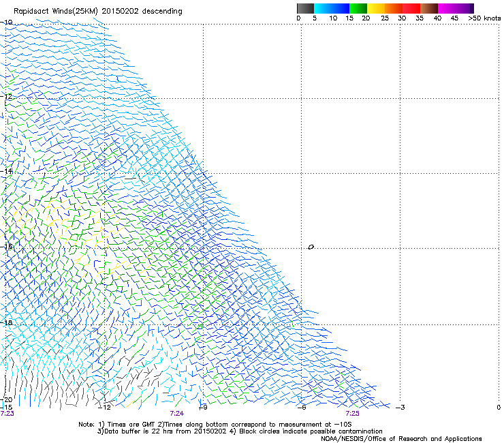The image size is (504, 443).
Task: Click the green 15-20 knots color swatch
Action: pyautogui.click(x=358, y=8)
